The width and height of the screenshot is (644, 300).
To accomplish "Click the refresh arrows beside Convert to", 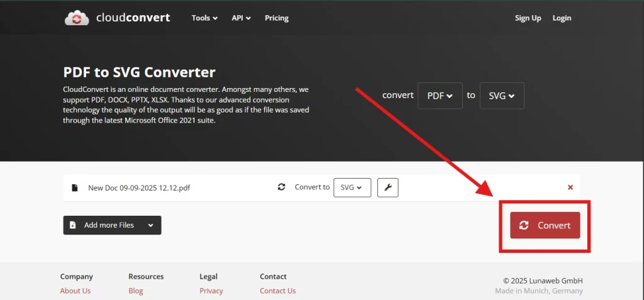I will pyautogui.click(x=281, y=187).
